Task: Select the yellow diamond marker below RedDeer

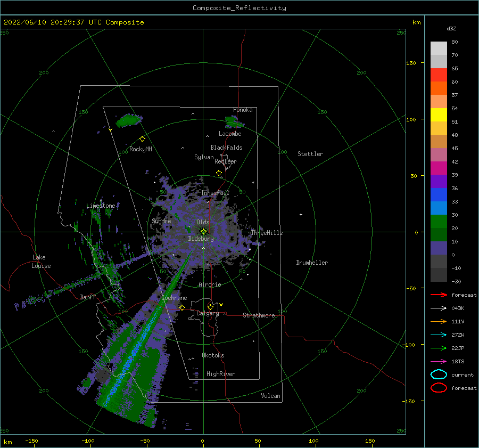Action: click(x=219, y=173)
